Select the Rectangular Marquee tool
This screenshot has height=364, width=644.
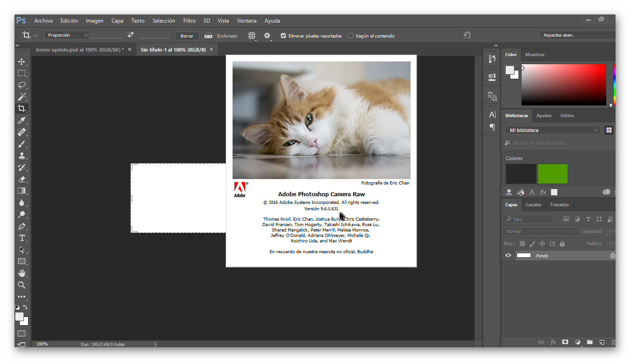[22, 73]
